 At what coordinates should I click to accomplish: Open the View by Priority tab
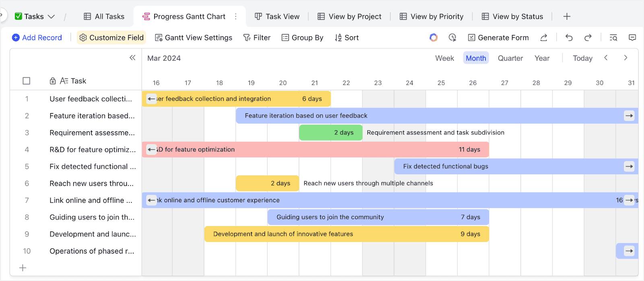[x=431, y=17]
